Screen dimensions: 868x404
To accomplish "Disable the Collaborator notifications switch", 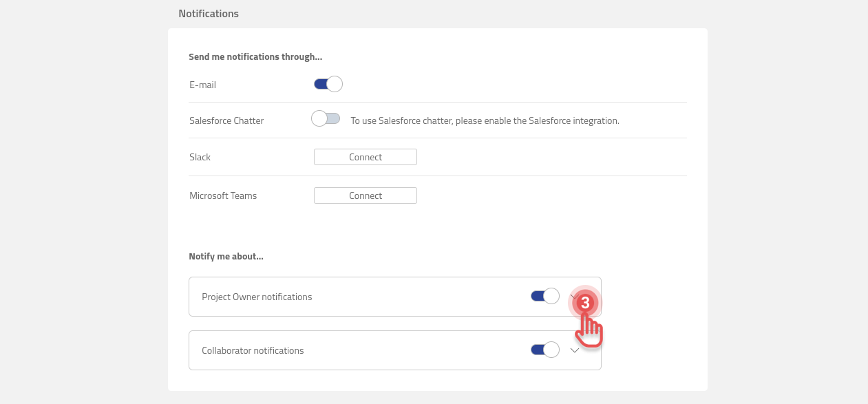I will [x=544, y=350].
